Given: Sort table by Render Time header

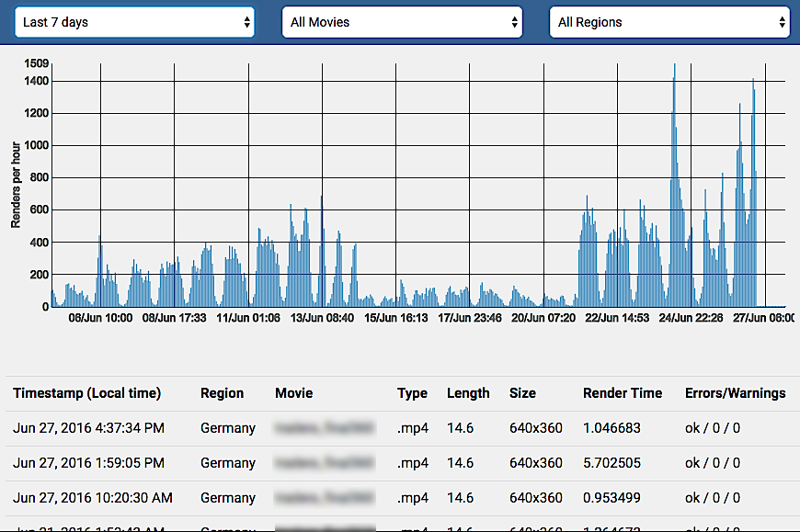Looking at the screenshot, I should coord(622,393).
